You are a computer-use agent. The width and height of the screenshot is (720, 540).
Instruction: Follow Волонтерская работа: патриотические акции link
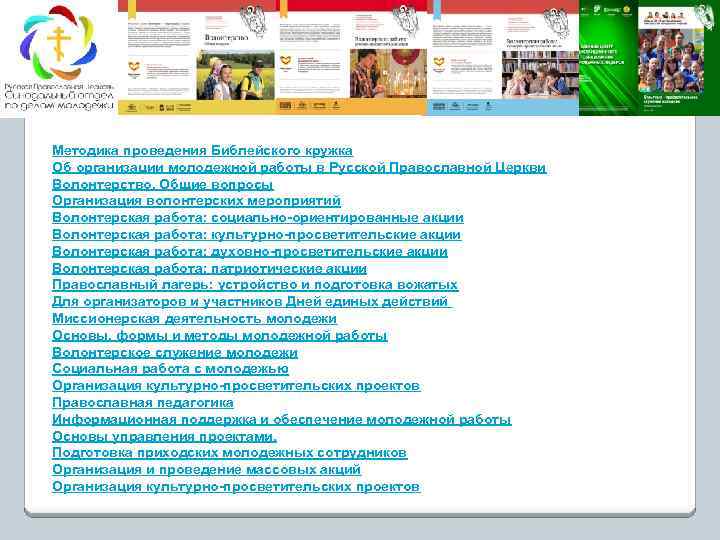click(x=209, y=268)
